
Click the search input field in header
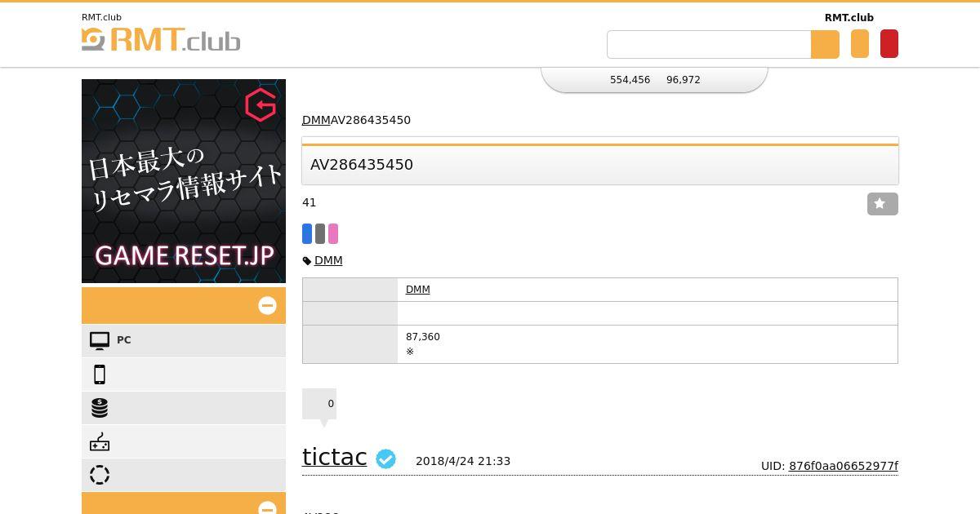tap(709, 44)
